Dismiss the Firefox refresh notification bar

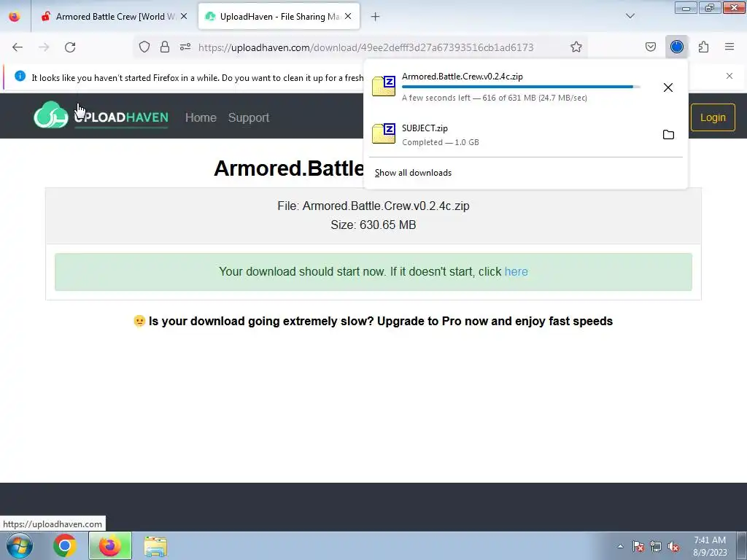coord(729,76)
